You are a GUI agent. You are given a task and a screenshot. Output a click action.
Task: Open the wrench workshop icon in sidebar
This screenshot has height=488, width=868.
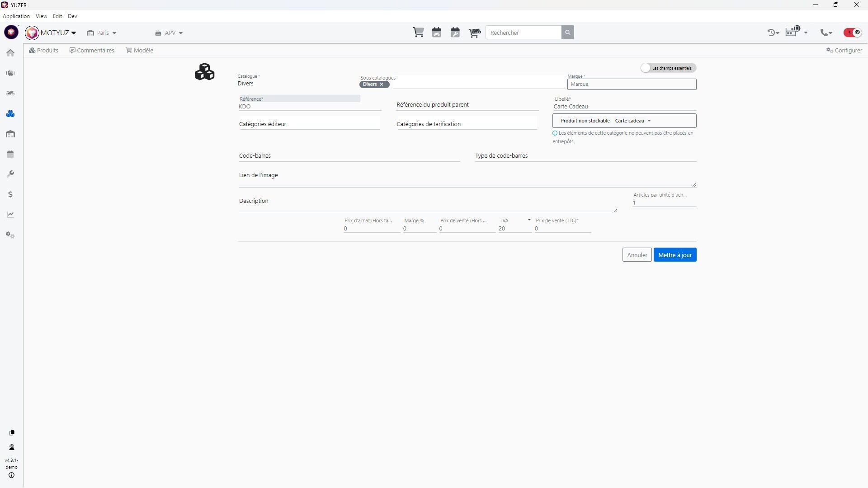pyautogui.click(x=10, y=174)
